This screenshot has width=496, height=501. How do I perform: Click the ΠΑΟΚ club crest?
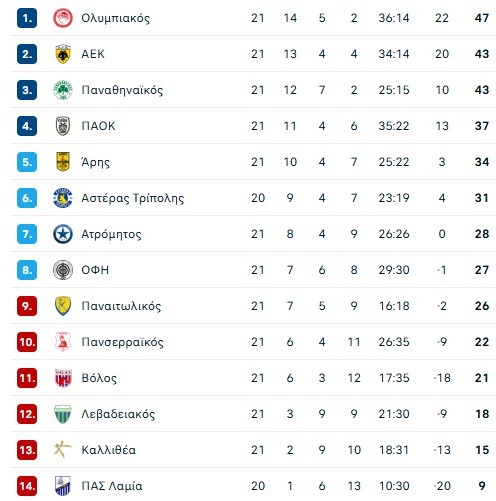pos(63,126)
